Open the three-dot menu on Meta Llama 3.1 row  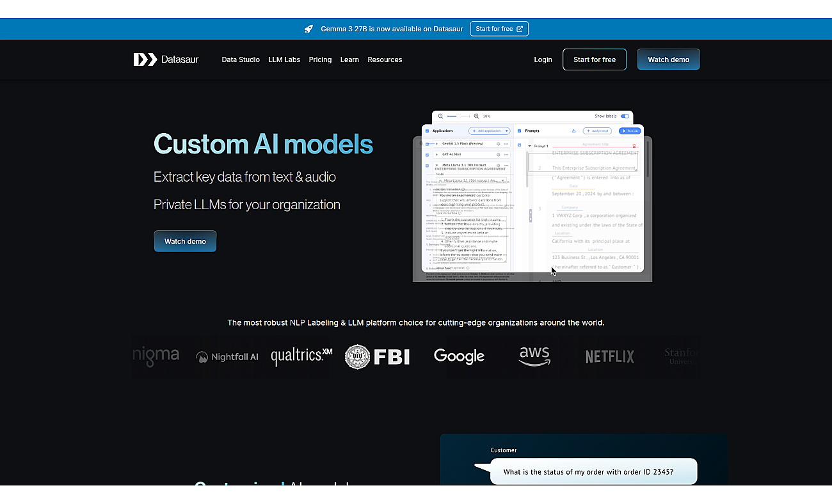click(x=506, y=165)
